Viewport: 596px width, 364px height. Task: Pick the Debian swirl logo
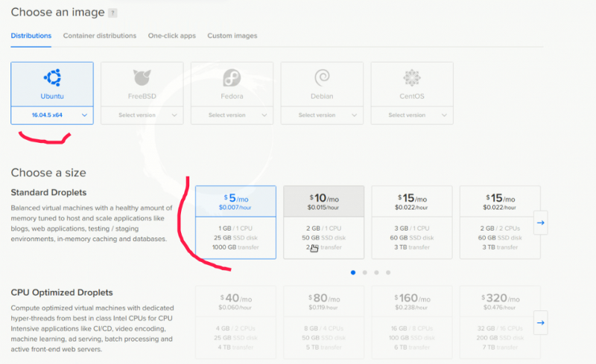click(x=322, y=77)
